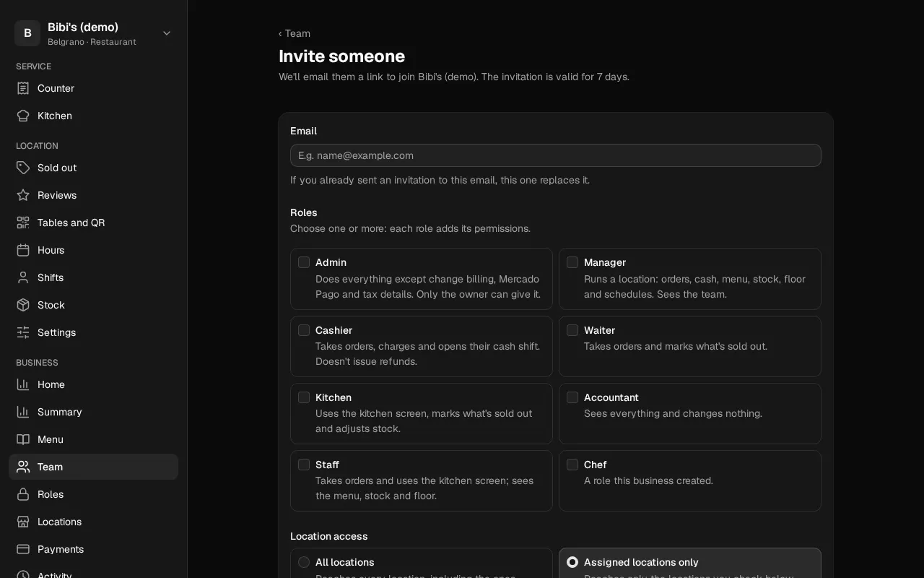Image resolution: width=924 pixels, height=578 pixels.
Task: Navigate to the Menu page label
Action: pyautogui.click(x=51, y=439)
